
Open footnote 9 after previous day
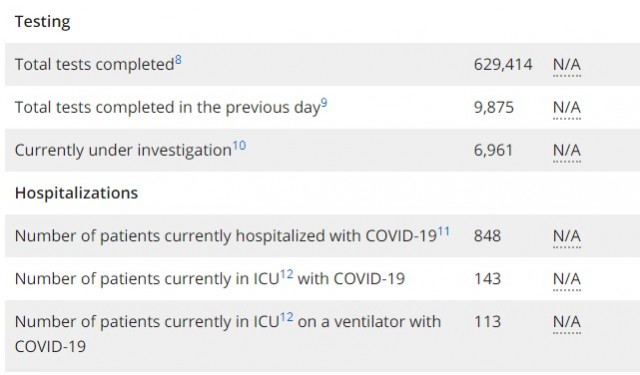324,103
